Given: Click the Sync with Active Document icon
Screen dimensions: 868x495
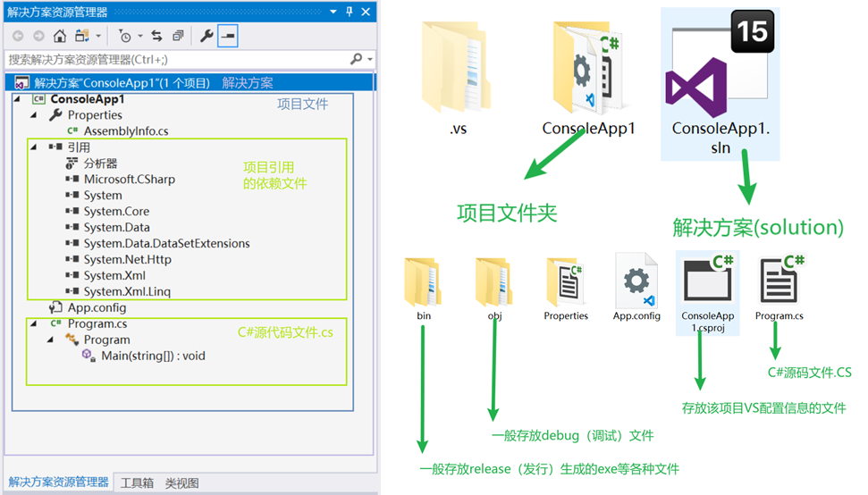Looking at the screenshot, I should tap(157, 36).
